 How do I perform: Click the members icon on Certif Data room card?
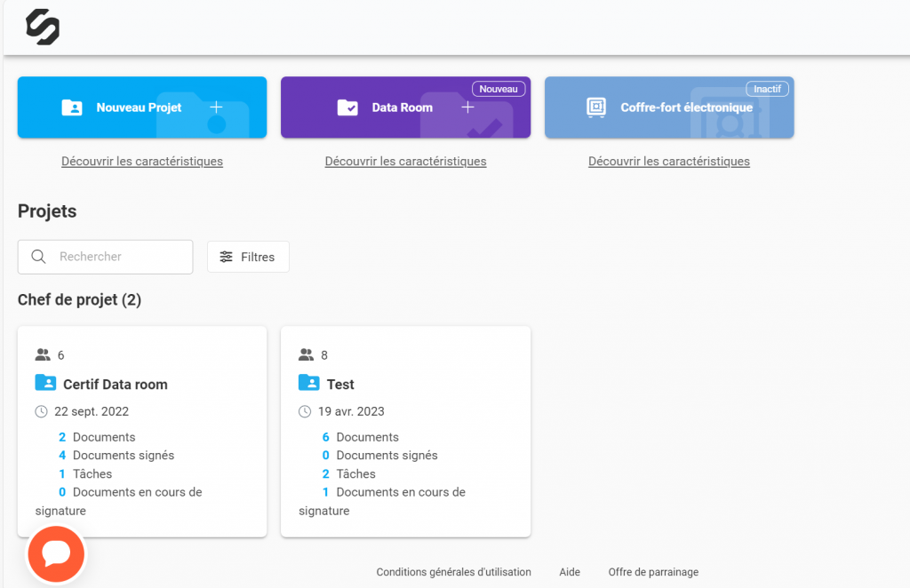[43, 355]
